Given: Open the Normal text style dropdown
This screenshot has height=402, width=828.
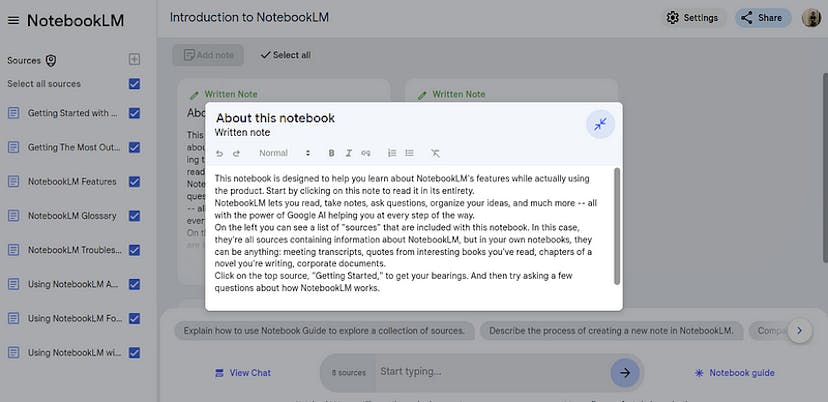Looking at the screenshot, I should [285, 153].
